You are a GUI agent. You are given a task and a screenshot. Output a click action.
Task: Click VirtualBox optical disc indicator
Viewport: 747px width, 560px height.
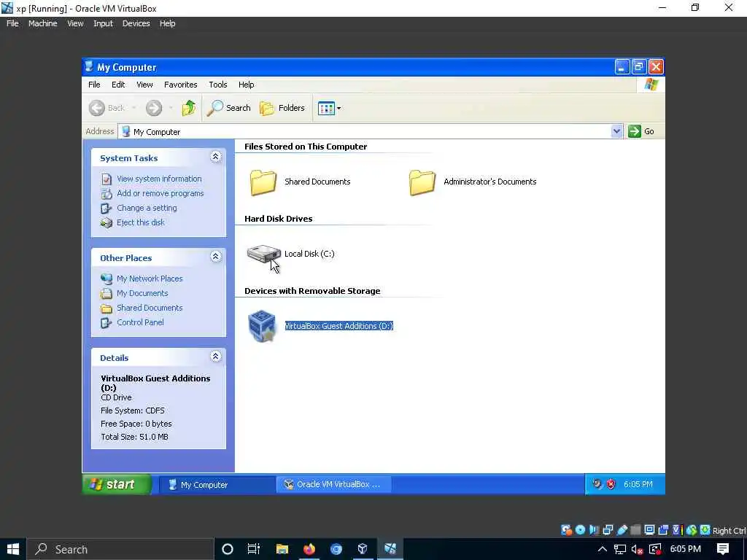[x=580, y=530]
